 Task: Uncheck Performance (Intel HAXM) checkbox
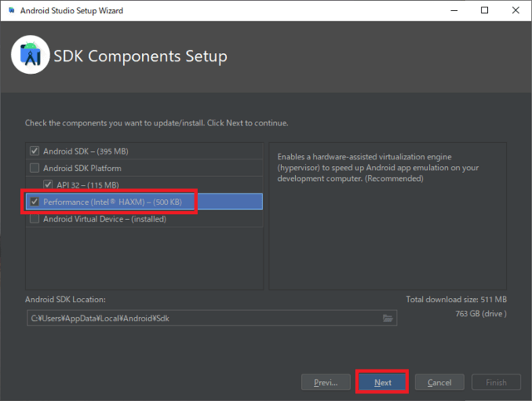34,202
